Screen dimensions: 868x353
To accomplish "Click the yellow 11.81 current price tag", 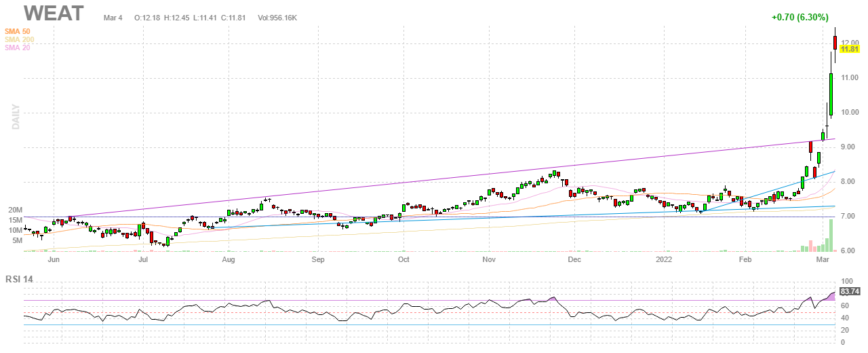I will pyautogui.click(x=850, y=50).
